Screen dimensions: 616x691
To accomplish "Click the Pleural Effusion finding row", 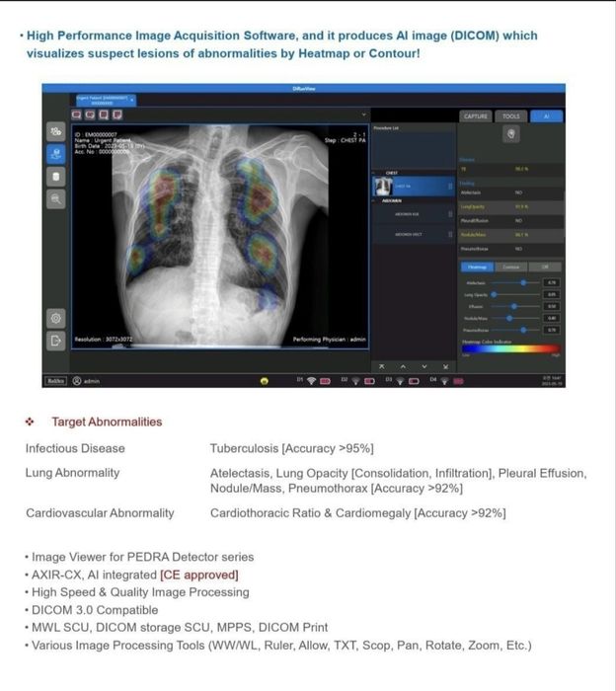I will (x=511, y=220).
